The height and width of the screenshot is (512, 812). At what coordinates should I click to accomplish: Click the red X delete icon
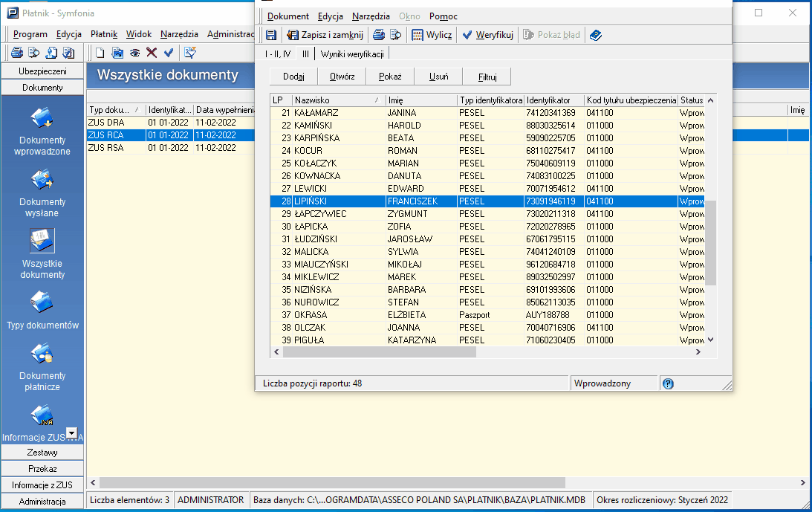pos(152,52)
